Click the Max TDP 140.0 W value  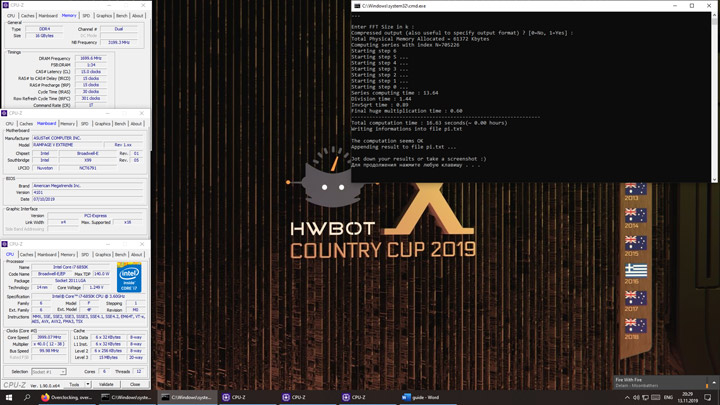click(x=101, y=274)
